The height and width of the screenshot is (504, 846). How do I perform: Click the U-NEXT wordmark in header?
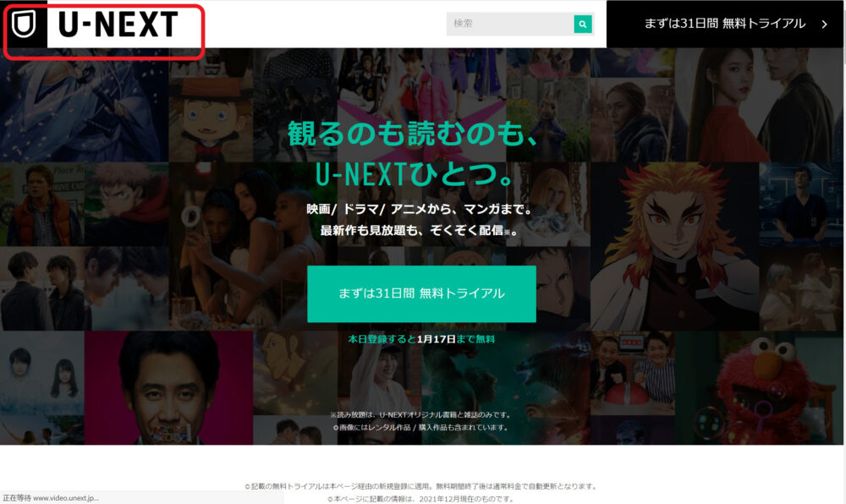(118, 25)
